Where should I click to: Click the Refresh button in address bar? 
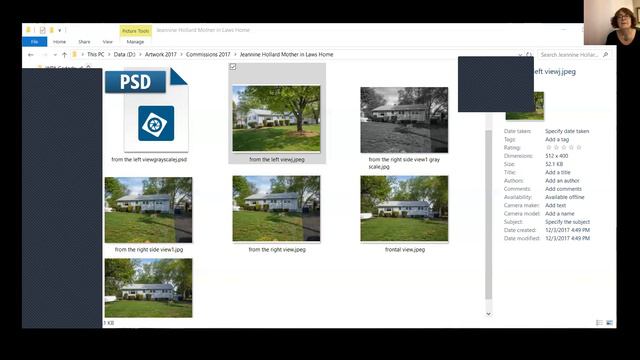point(529,54)
